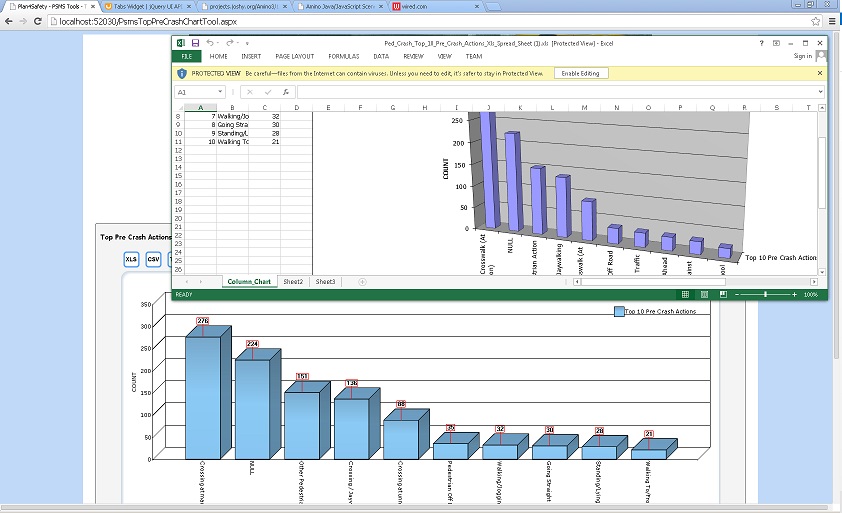Click the zoom in plus button

click(794, 294)
